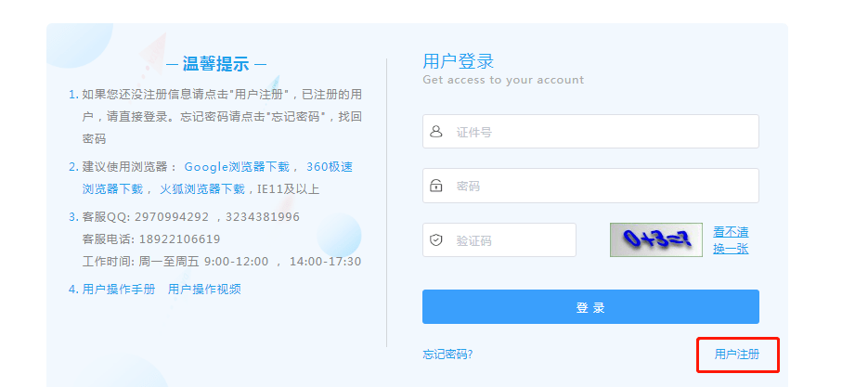This screenshot has height=387, width=868.
Task: Click the lock icon in 密码 field
Action: tap(436, 186)
